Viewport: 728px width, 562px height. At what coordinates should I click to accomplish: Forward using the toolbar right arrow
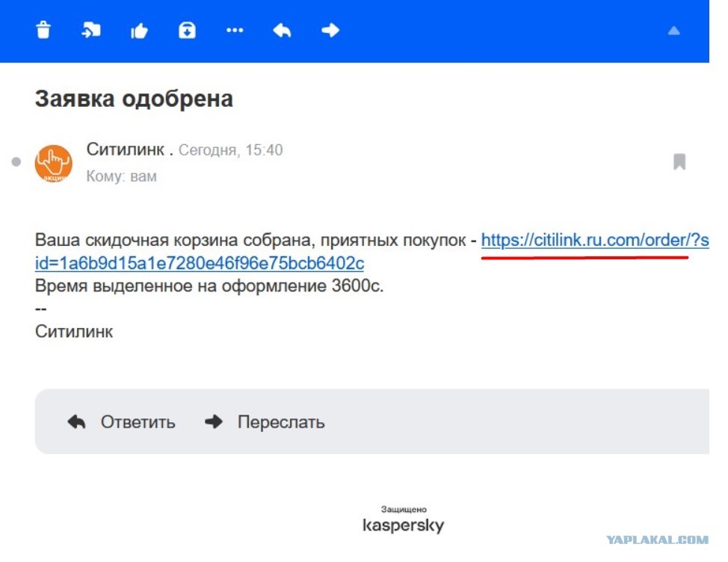pyautogui.click(x=330, y=31)
